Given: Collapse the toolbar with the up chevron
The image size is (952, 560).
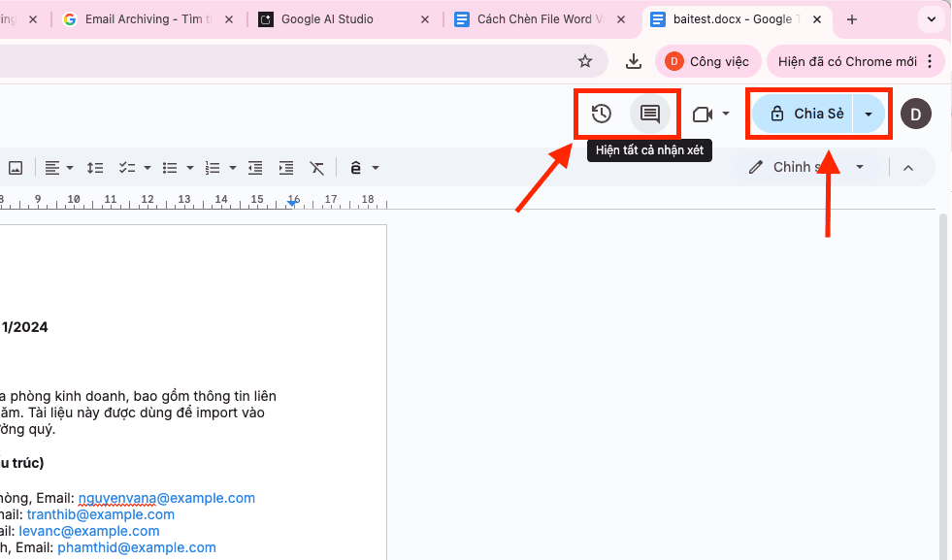Looking at the screenshot, I should (908, 168).
